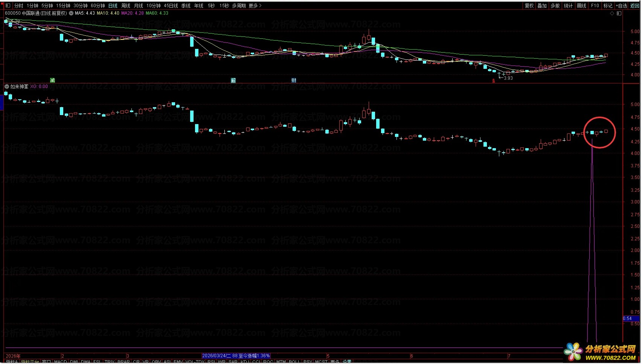This screenshot has height=364, width=642.
Task: Select the 日线 daily period
Action: click(x=113, y=6)
